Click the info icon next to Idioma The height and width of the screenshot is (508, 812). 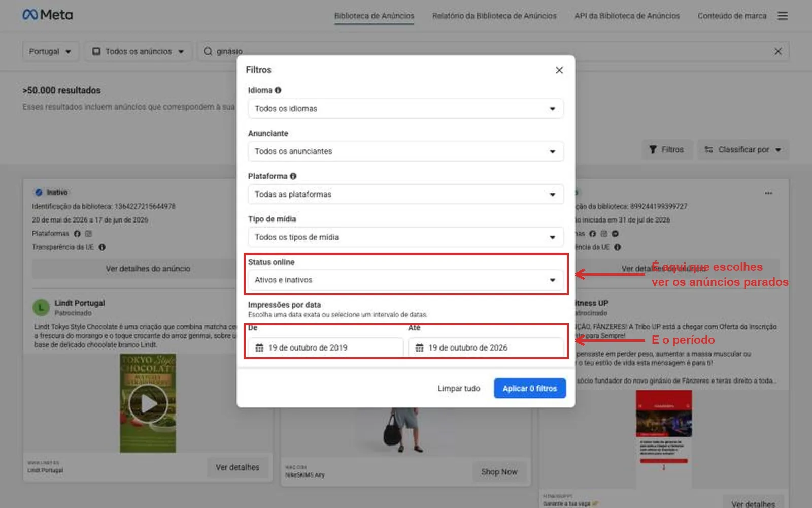[278, 90]
